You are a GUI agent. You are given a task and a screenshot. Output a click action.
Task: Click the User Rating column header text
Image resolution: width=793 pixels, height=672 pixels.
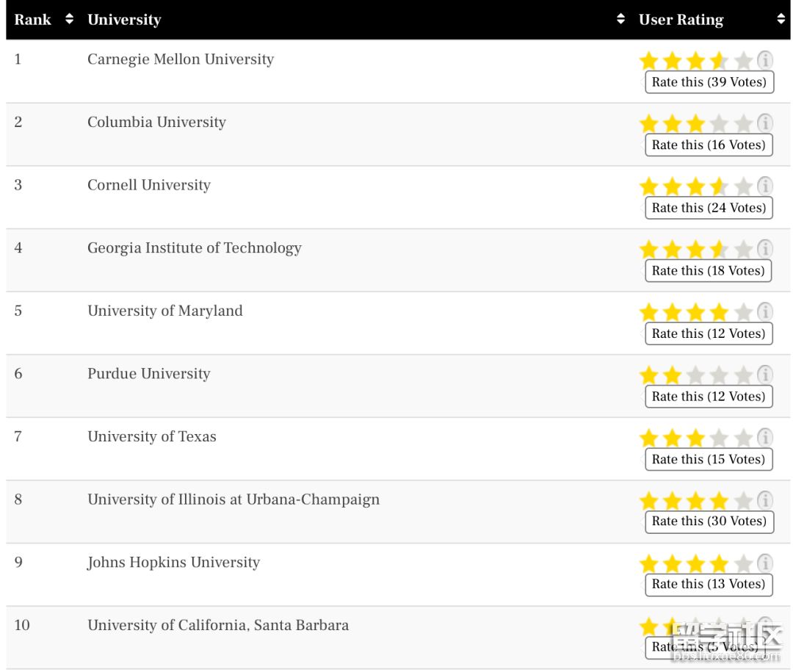coord(681,20)
